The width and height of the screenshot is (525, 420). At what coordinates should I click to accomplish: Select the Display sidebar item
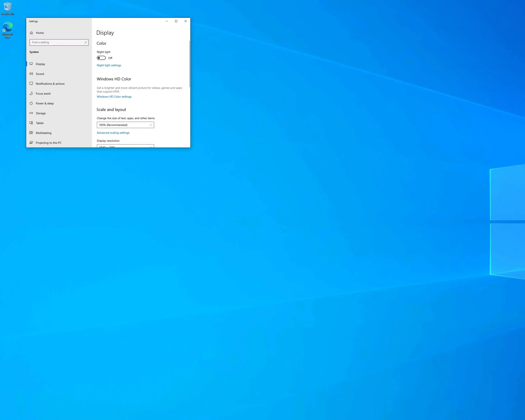coord(40,64)
